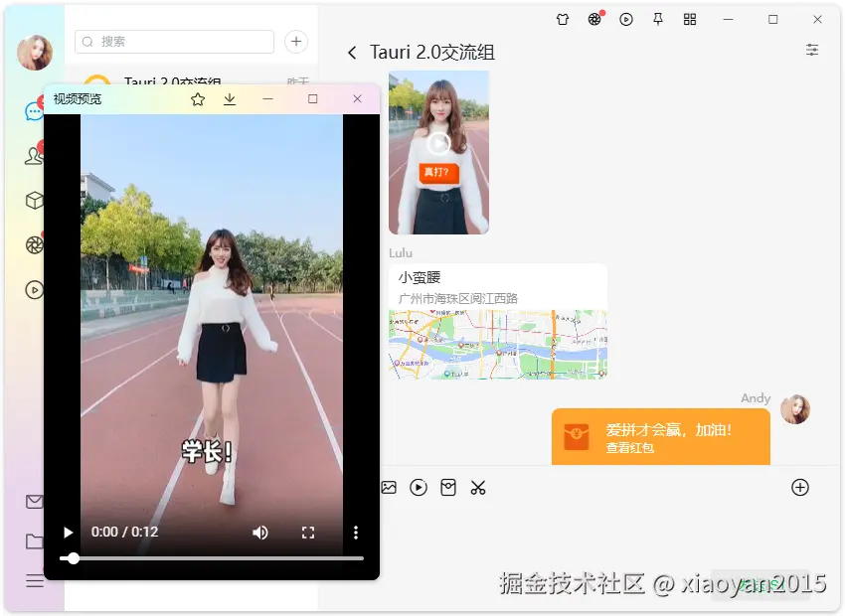The image size is (845, 616).
Task: Click Andy's avatar in the chat
Action: click(795, 409)
